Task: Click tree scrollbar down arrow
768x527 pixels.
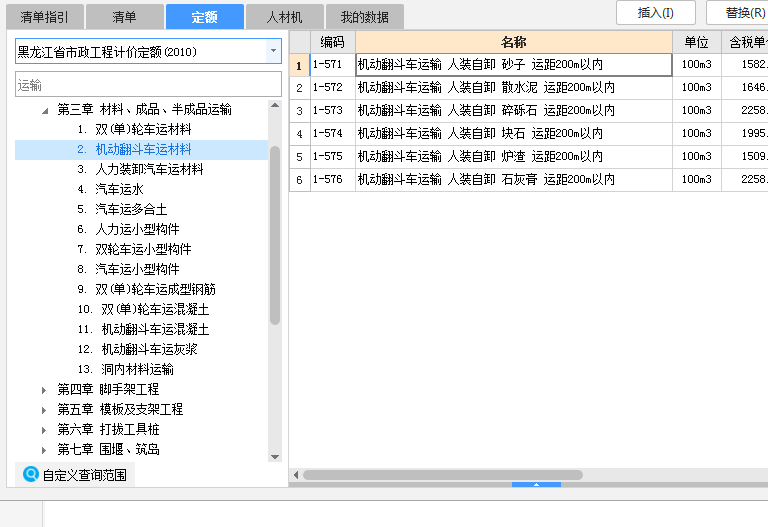Action: pyautogui.click(x=275, y=457)
